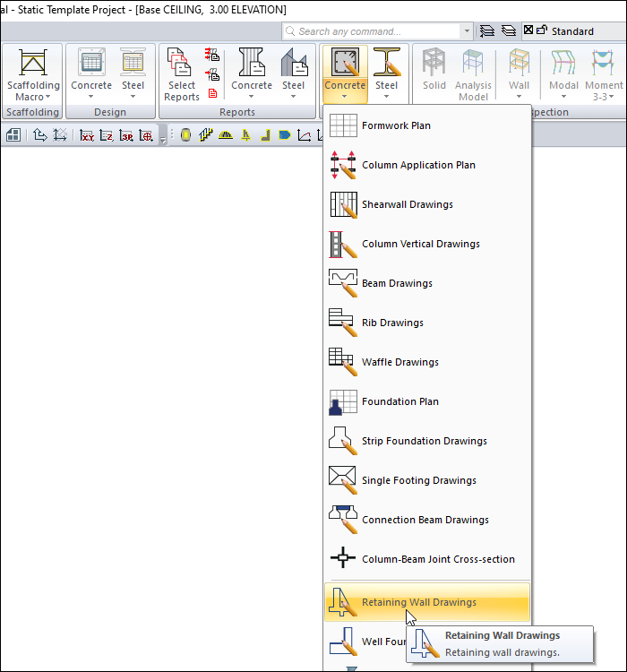Viewport: 627px width, 672px height.
Task: Select Connection Beam Drawings
Action: point(427,520)
